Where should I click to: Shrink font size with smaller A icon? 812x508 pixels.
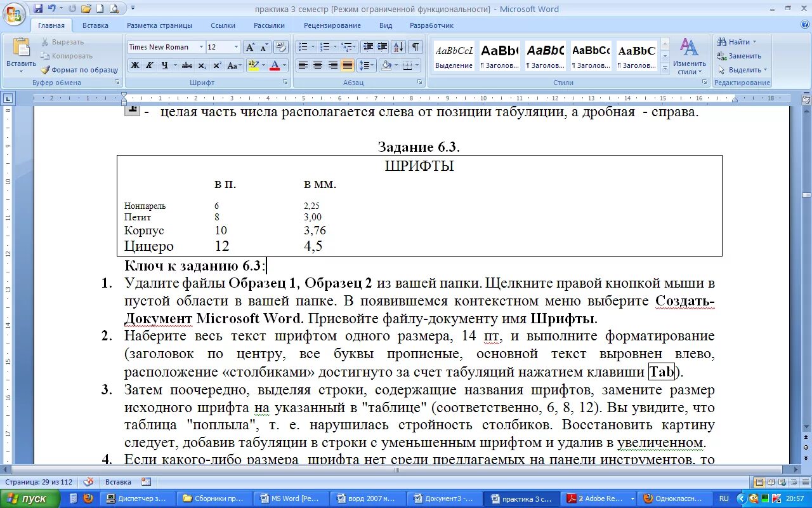tap(265, 47)
